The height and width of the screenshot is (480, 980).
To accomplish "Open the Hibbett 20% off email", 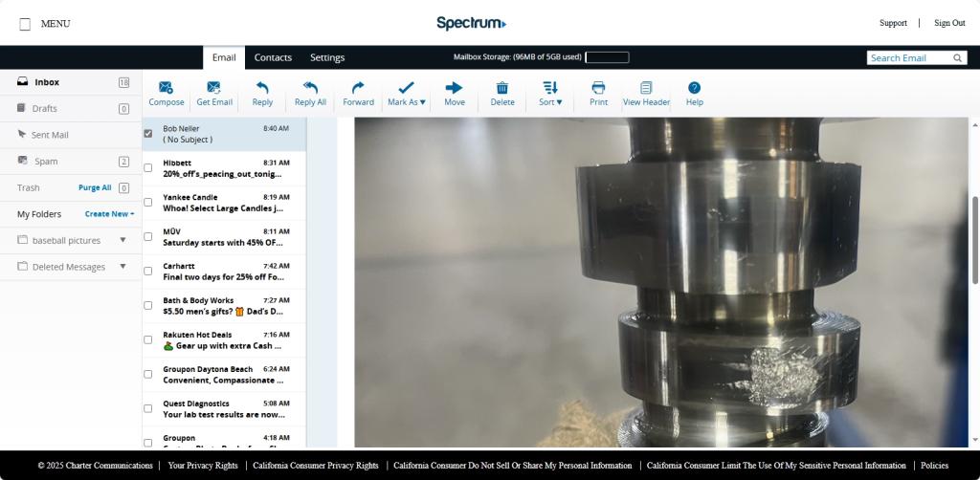I will tap(226, 168).
